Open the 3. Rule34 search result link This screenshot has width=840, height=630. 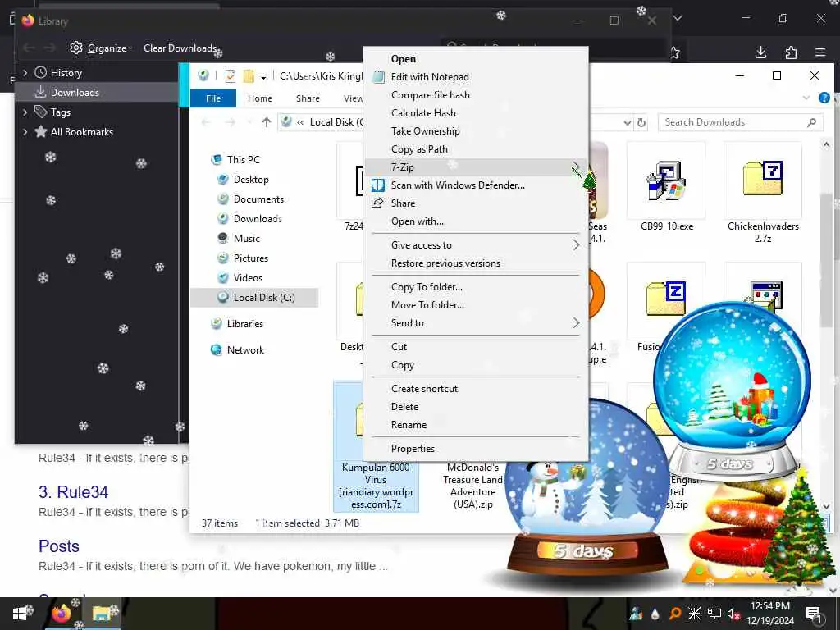point(73,492)
